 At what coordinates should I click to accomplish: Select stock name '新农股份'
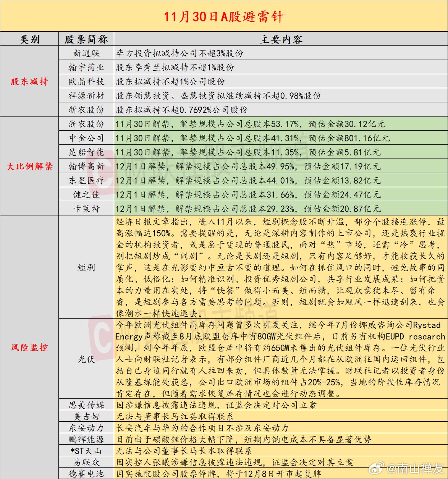(86, 110)
